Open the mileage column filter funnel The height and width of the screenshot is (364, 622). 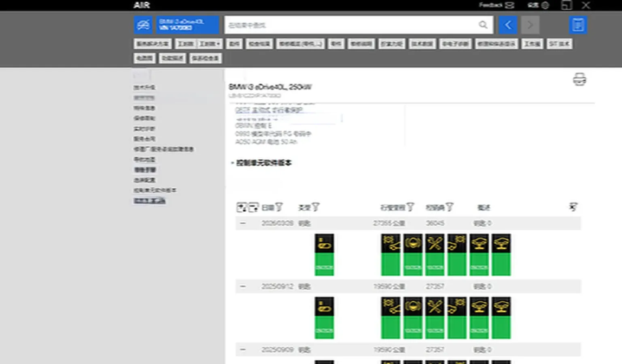click(x=410, y=207)
